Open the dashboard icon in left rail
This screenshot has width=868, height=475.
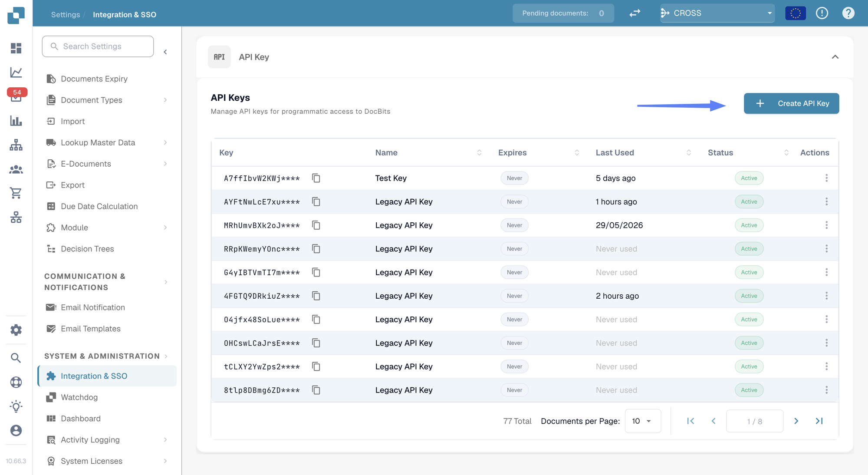click(x=16, y=48)
